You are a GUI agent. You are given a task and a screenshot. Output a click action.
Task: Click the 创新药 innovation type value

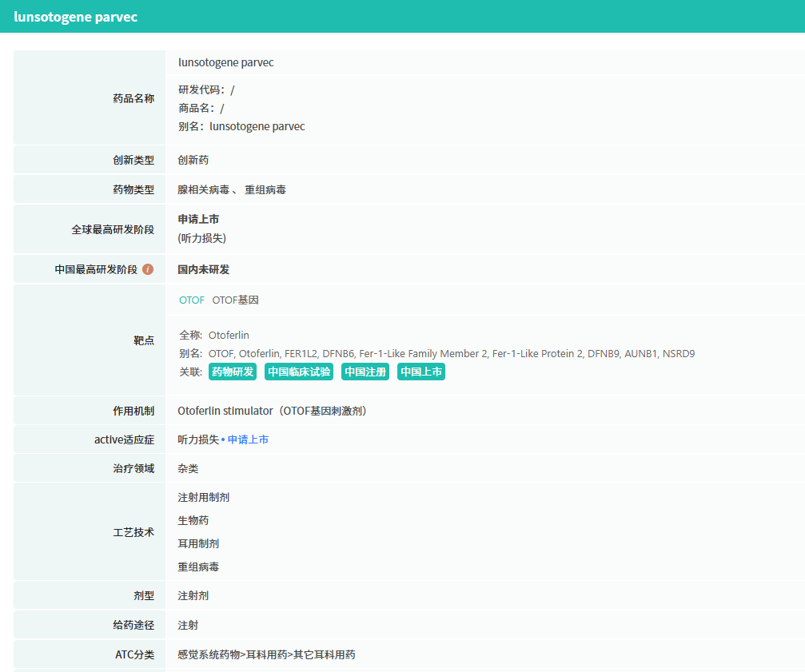pos(193,161)
